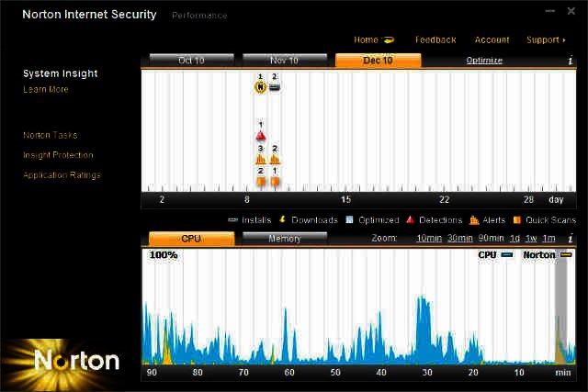
Task: Minimize the Norton window
Action: point(549,11)
